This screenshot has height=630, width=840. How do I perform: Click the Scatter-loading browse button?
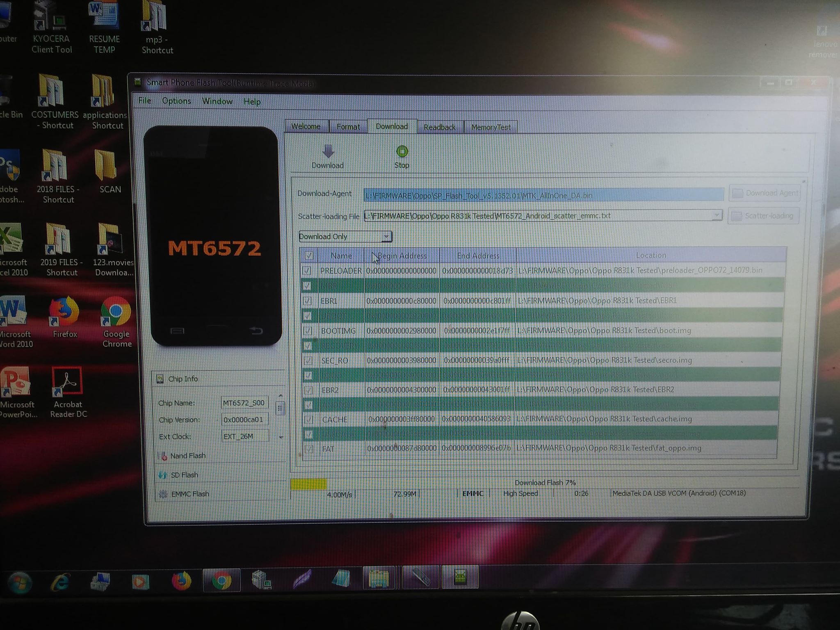763,216
